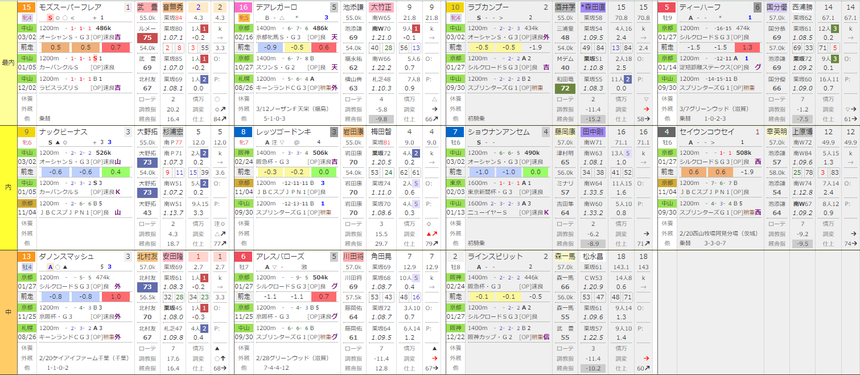Click the 内 row group label
This screenshot has width=860, height=375.
point(8,187)
